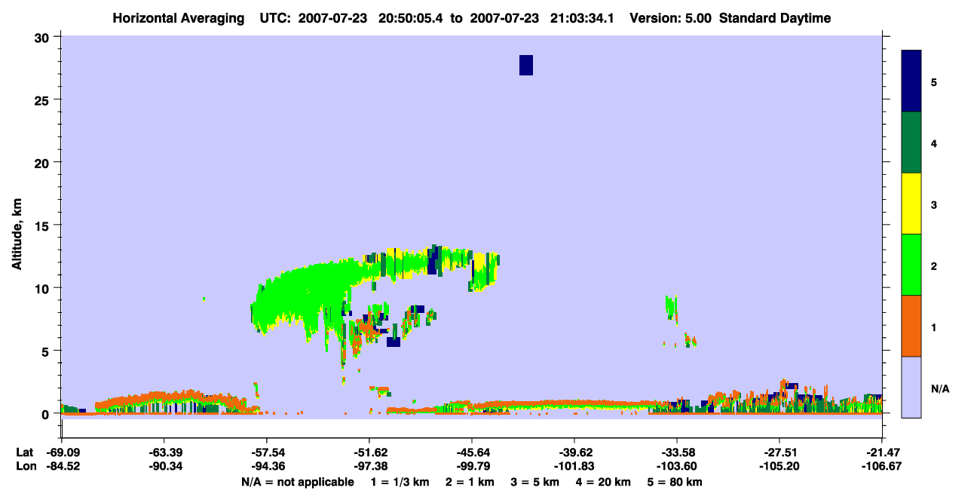Click the colorbar label '3'
Viewport: 980px width, 503px height.
[x=934, y=204]
